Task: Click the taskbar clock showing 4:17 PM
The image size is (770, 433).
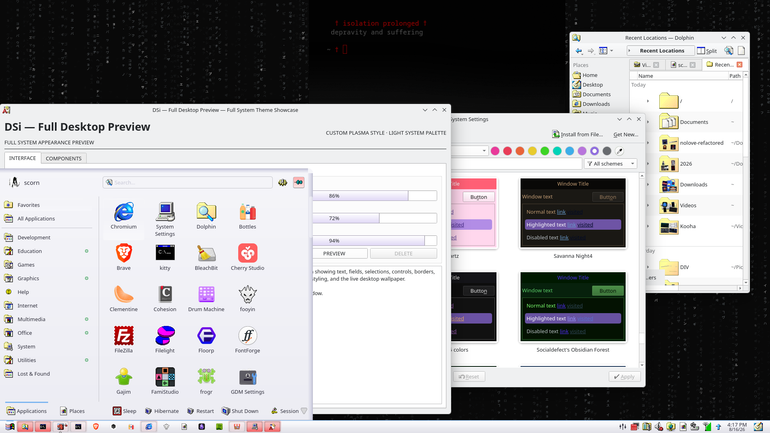Action: (x=737, y=427)
